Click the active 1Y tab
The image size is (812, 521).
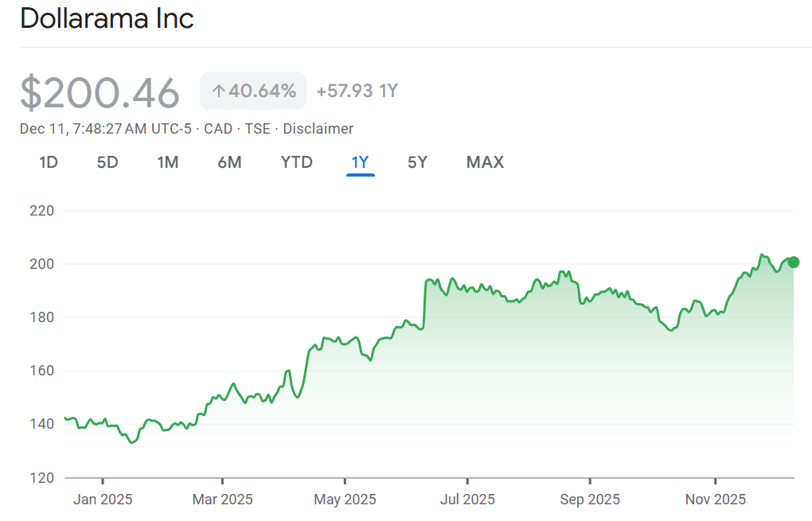point(360,162)
